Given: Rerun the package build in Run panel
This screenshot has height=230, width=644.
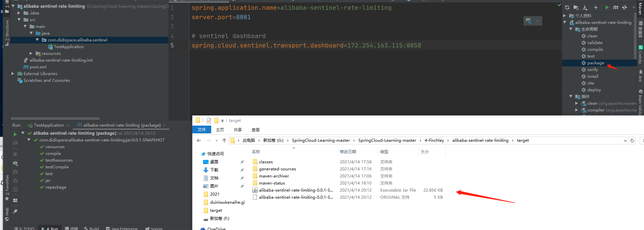Looking at the screenshot, I should pos(15,134).
